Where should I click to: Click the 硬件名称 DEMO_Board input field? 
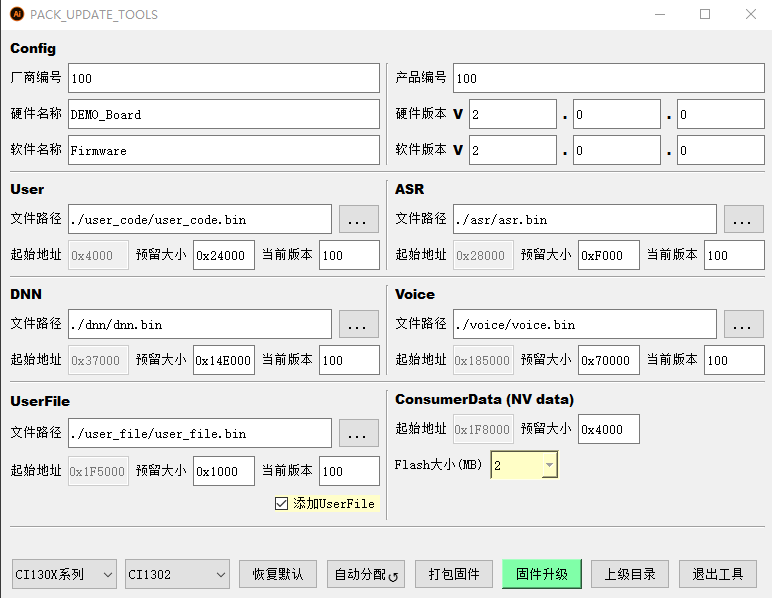point(224,114)
